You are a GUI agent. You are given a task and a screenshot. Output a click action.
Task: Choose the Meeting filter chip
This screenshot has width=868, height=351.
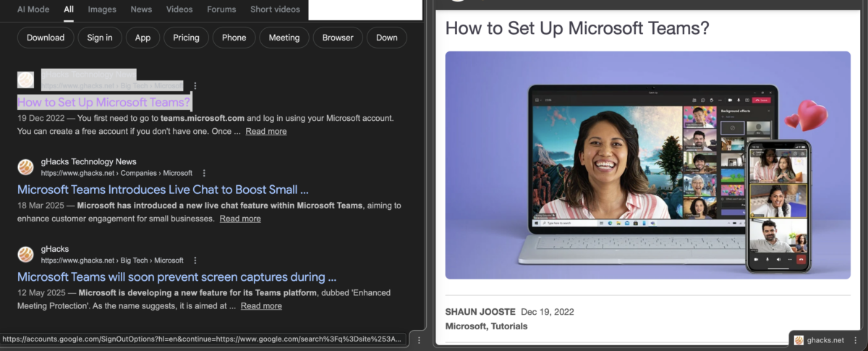point(284,38)
